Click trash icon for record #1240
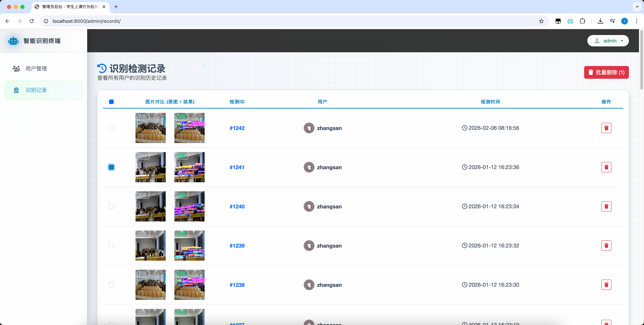Image resolution: width=644 pixels, height=325 pixels. point(606,206)
